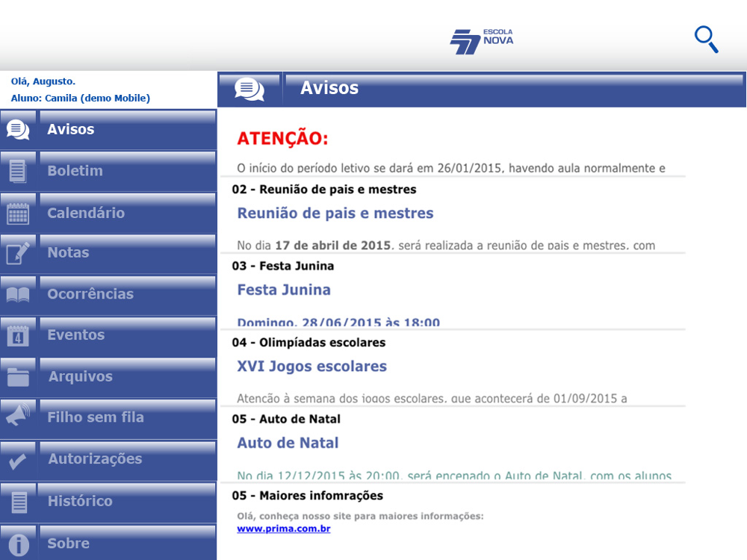Click blue 'Festa Junina' heading
747x560 pixels.
click(283, 290)
